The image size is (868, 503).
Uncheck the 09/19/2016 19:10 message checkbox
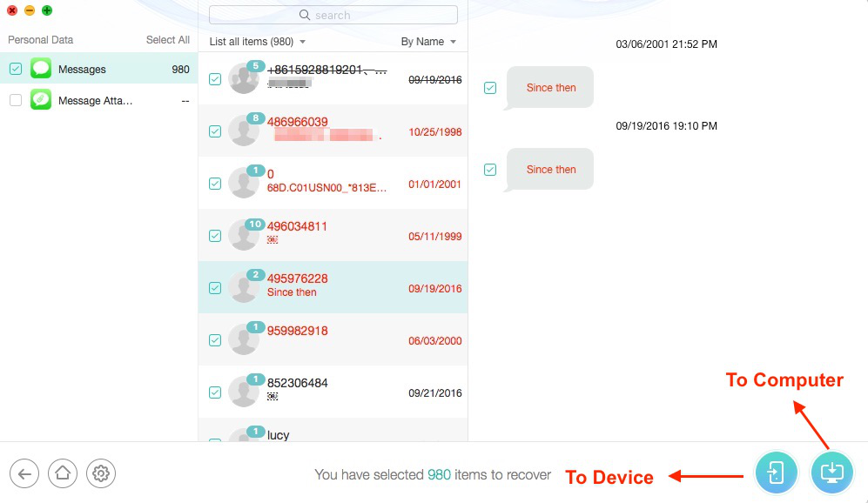pyautogui.click(x=490, y=170)
